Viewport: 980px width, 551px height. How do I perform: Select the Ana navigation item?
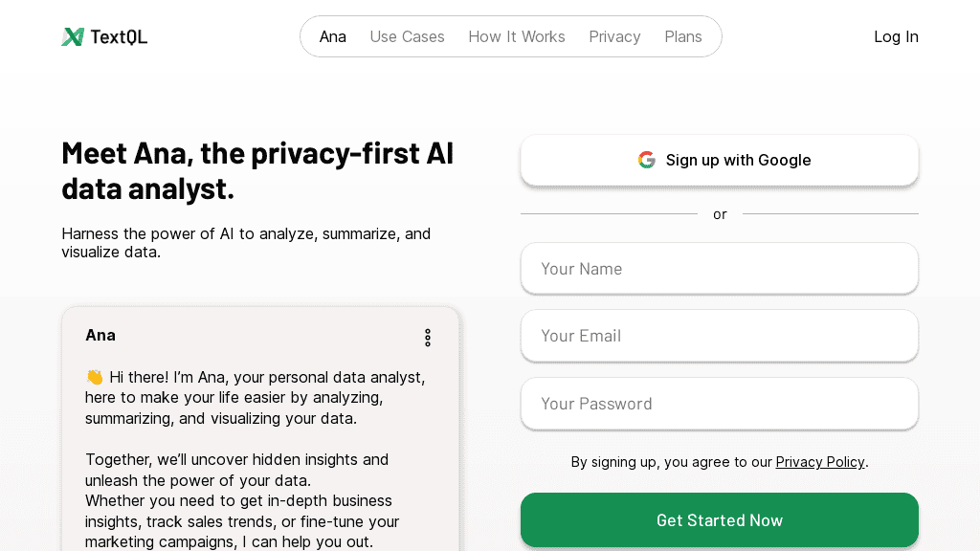[x=332, y=36]
